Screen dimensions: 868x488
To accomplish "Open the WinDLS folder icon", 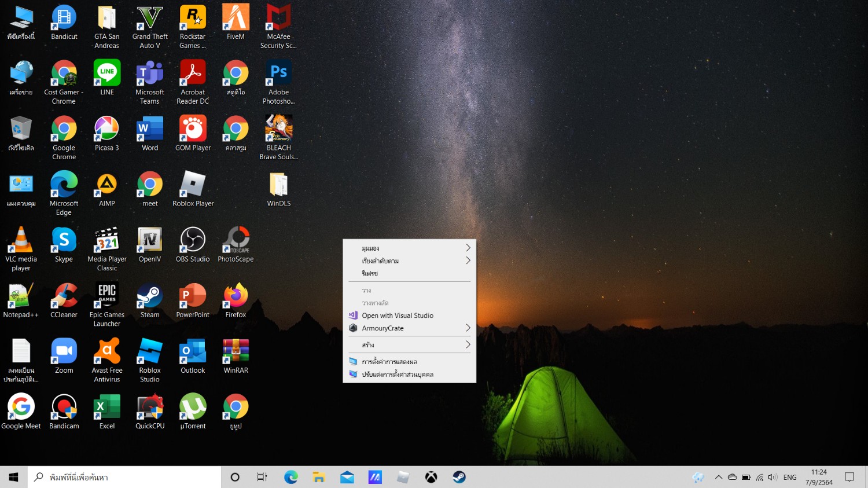I will (278, 189).
